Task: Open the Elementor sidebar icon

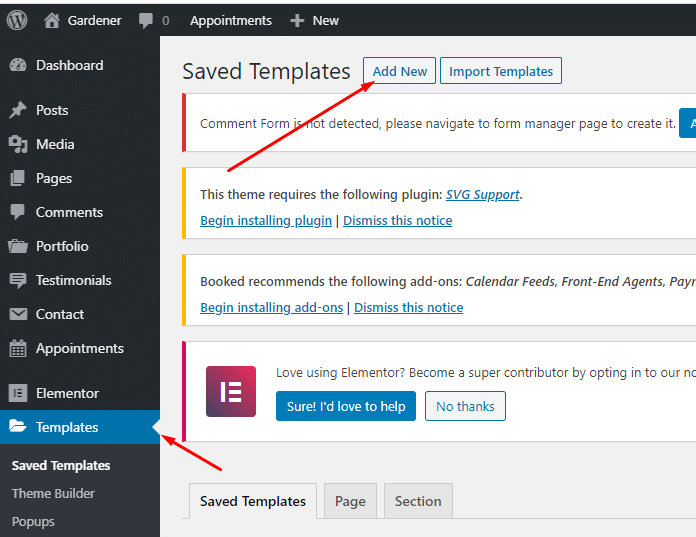Action: [18, 393]
